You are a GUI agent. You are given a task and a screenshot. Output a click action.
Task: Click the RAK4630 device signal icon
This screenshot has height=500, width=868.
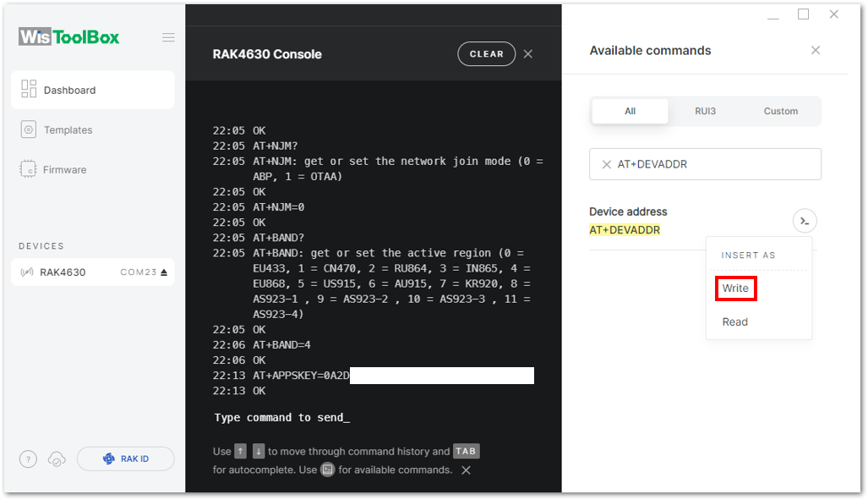26,272
